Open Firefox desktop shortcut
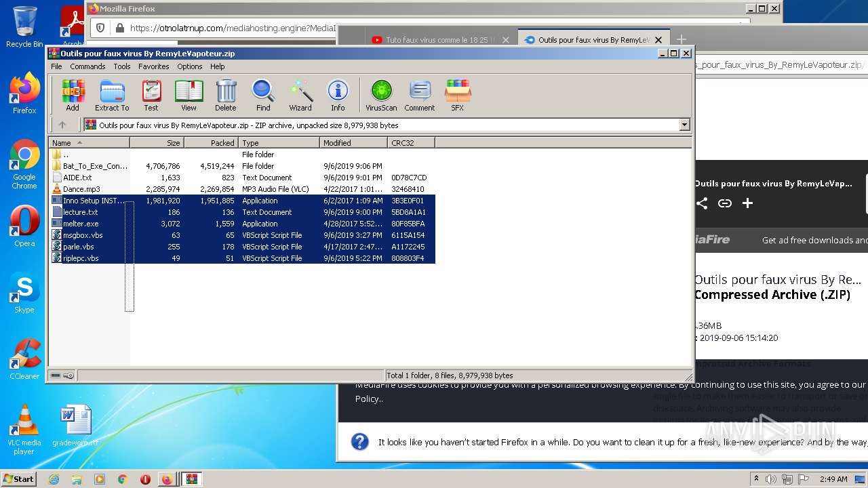868x488 pixels. click(24, 94)
